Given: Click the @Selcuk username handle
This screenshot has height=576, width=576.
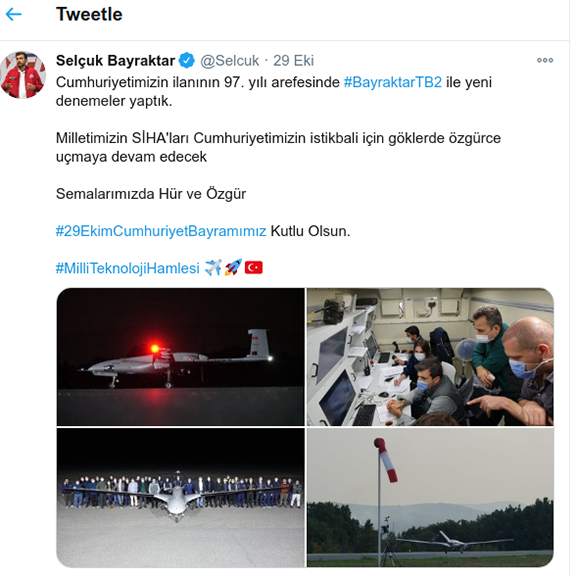Looking at the screenshot, I should click(x=230, y=61).
